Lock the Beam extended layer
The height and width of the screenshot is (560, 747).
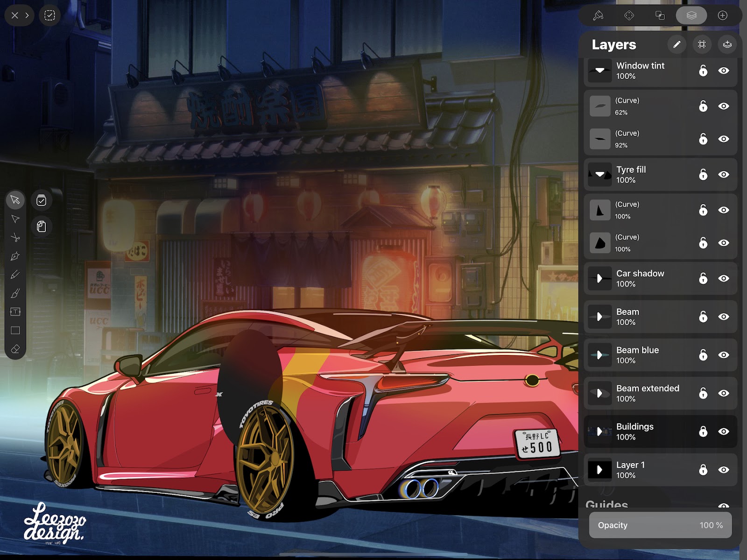703,393
